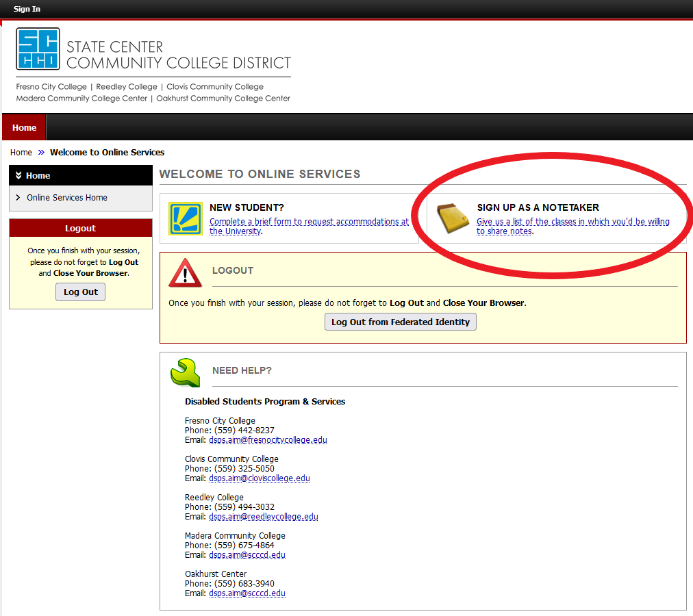The image size is (693, 616).
Task: Click the yellow notepad notetaker icon
Action: (453, 218)
